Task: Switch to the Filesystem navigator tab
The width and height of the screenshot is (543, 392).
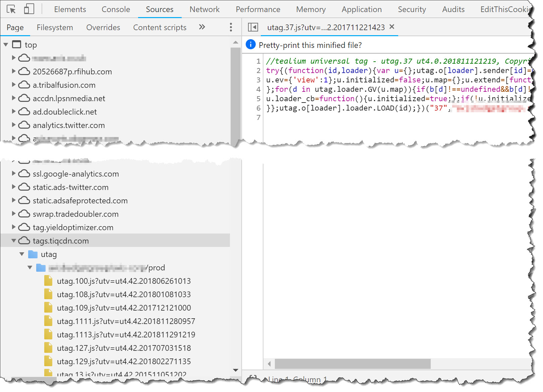Action: tap(55, 27)
